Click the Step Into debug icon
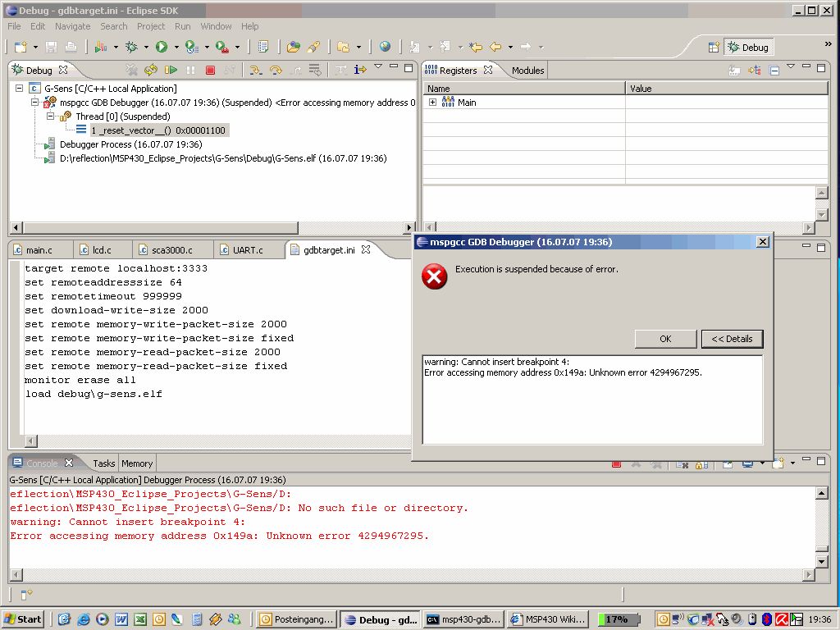This screenshot has width=840, height=630. coord(255,71)
